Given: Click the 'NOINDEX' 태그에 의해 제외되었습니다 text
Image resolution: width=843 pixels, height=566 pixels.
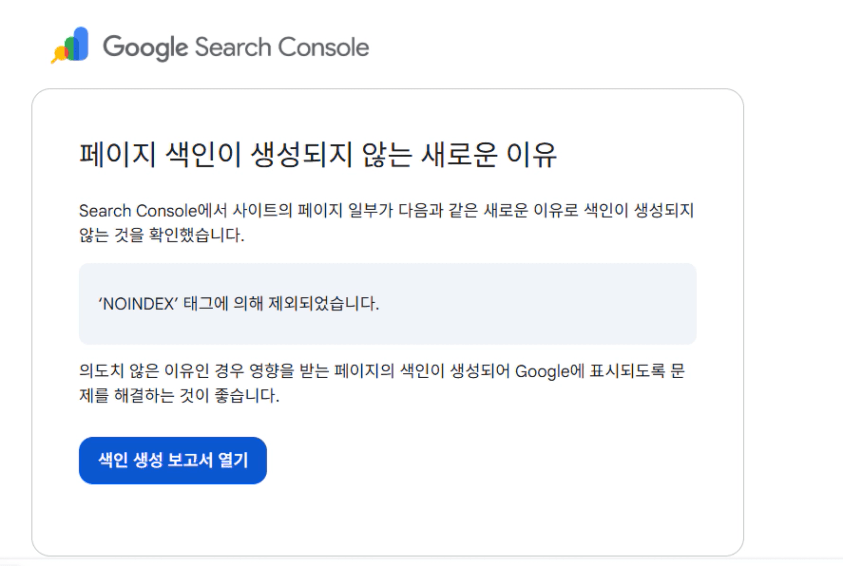Looking at the screenshot, I should click(x=239, y=304).
